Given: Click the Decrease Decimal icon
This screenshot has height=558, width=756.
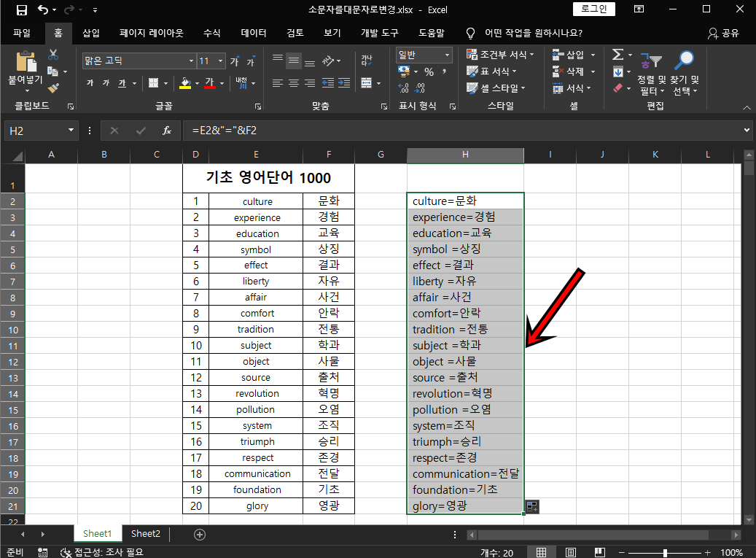Looking at the screenshot, I should point(420,88).
